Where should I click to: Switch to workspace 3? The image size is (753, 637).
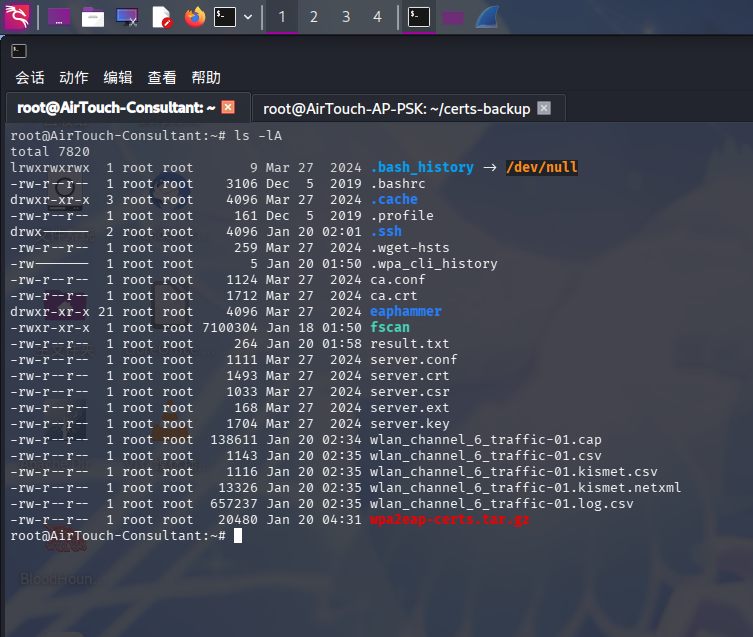click(x=346, y=17)
